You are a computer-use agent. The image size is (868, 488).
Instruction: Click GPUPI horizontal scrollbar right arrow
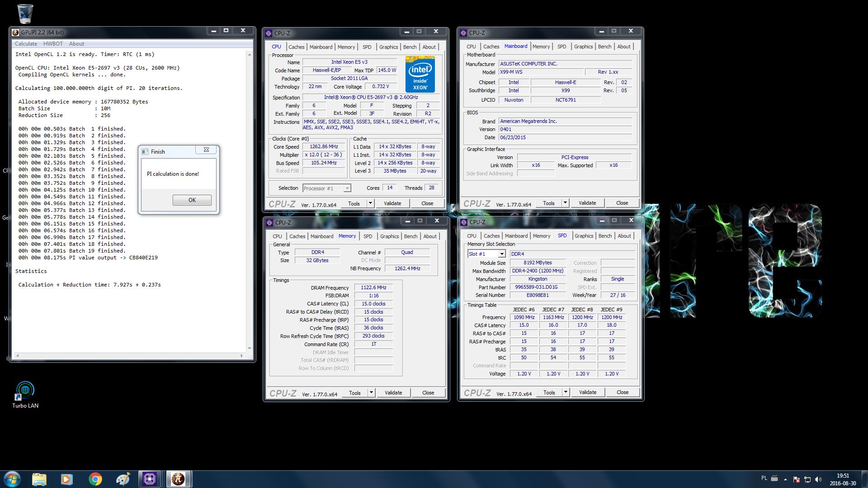tap(243, 356)
